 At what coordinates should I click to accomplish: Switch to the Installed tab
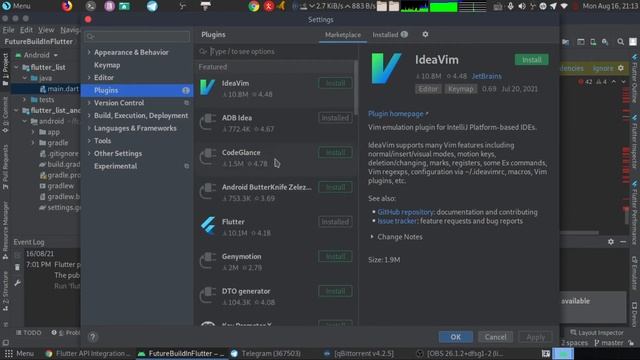pos(389,35)
